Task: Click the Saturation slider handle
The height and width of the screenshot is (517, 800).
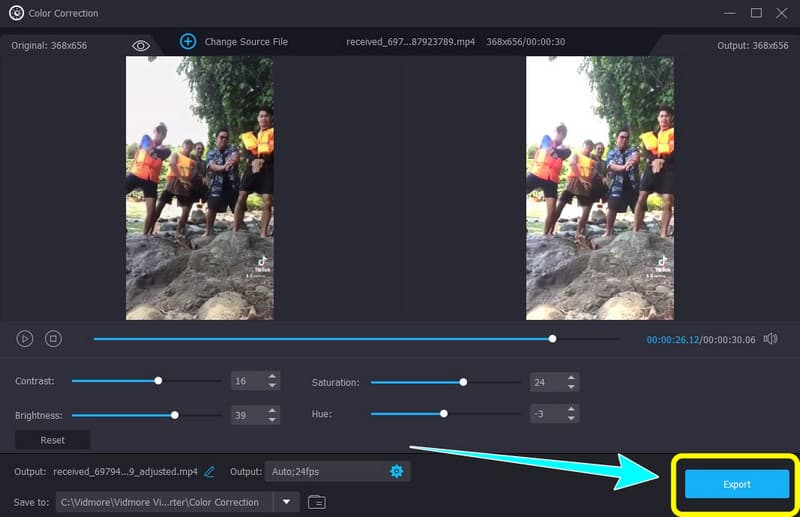Action: click(x=462, y=381)
